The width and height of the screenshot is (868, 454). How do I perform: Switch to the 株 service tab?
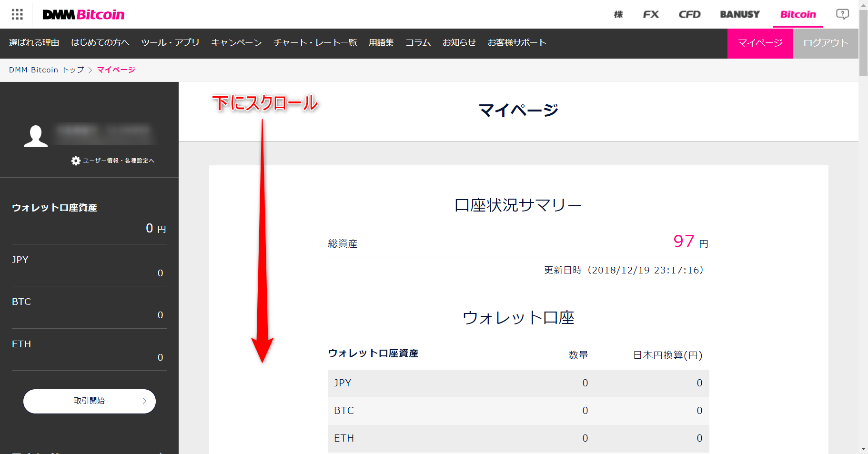tap(618, 14)
